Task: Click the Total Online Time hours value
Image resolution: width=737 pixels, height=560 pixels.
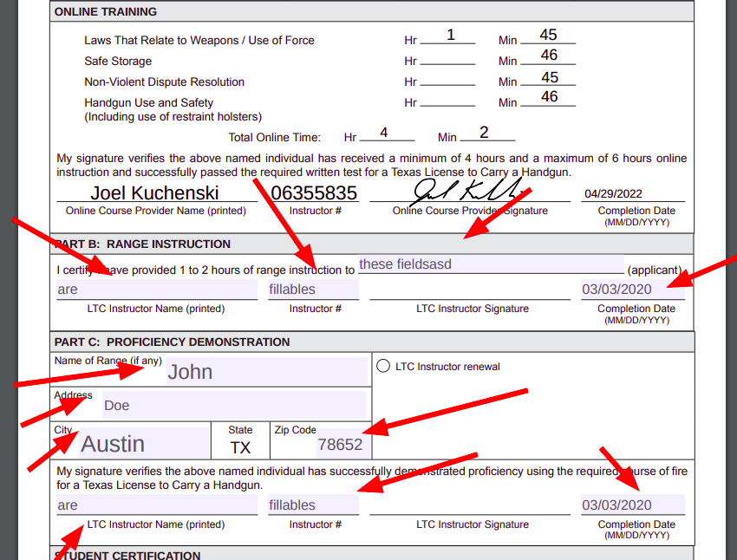Action: (384, 133)
